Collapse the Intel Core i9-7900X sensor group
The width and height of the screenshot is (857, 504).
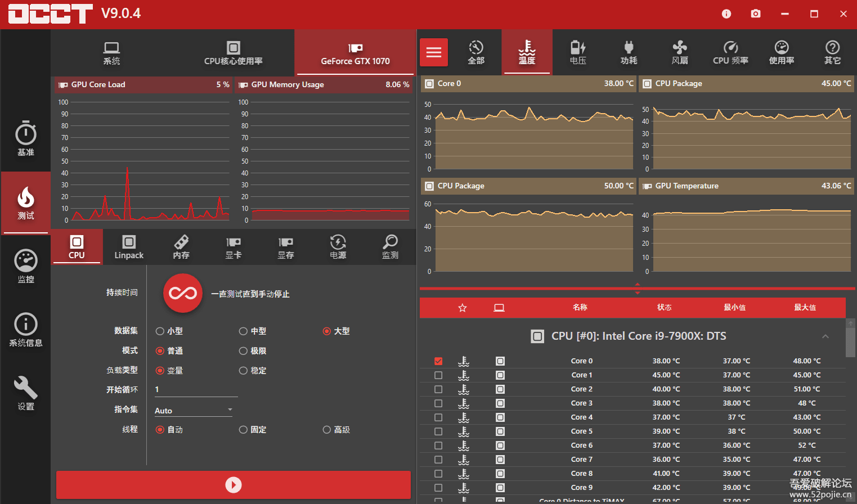point(825,336)
